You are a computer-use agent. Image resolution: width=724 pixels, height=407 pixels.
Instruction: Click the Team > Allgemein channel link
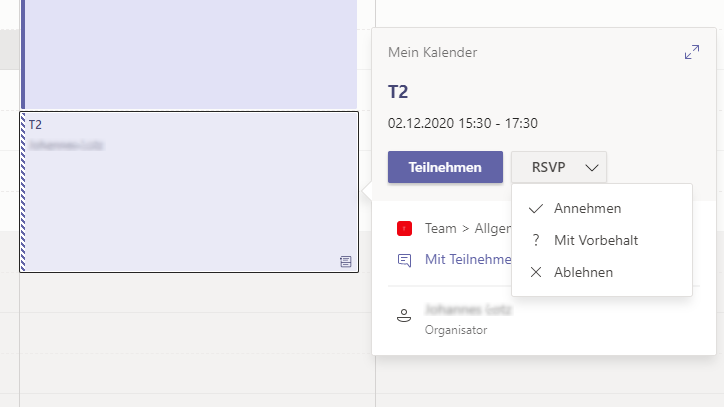point(468,229)
